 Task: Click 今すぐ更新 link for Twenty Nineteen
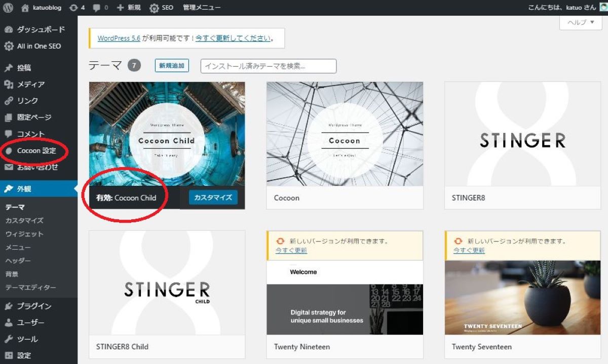[x=291, y=251]
